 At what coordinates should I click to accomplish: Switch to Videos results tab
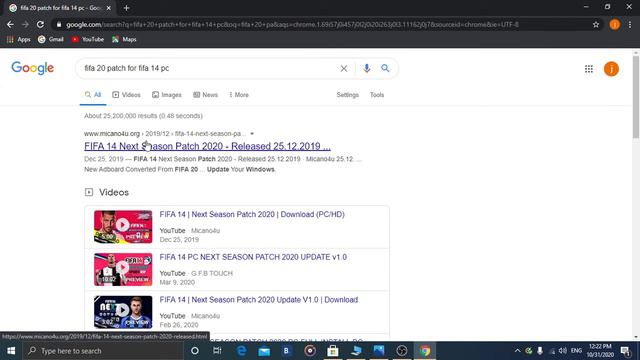pyautogui.click(x=127, y=95)
